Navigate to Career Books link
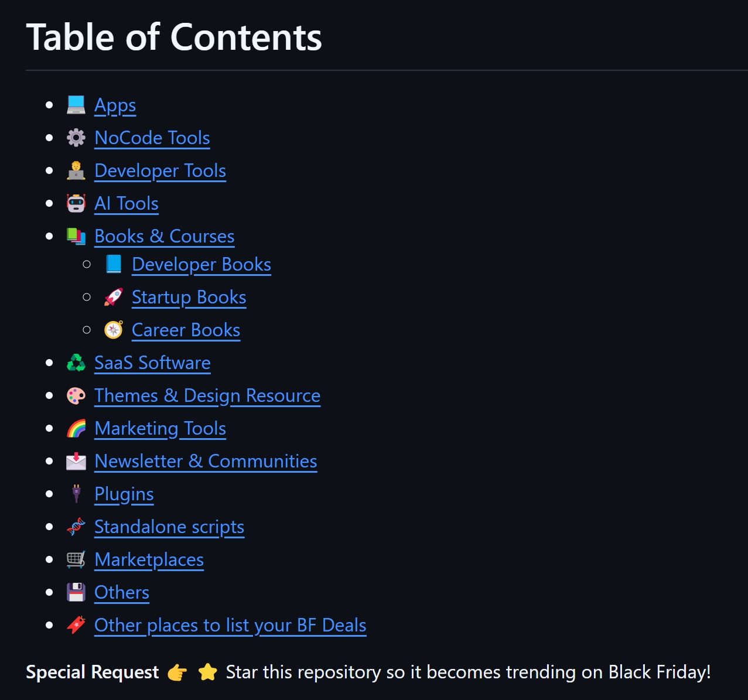Viewport: 748px width, 700px height. 186,330
